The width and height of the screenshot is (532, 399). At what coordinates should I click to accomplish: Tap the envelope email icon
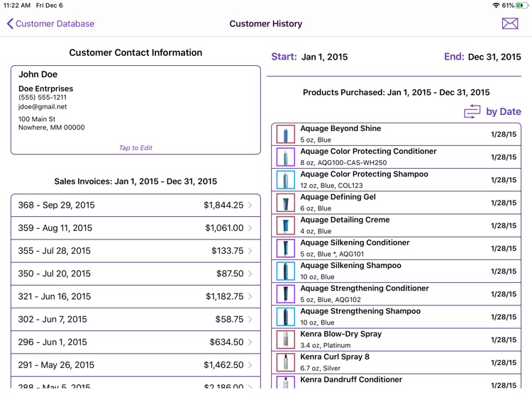point(509,23)
